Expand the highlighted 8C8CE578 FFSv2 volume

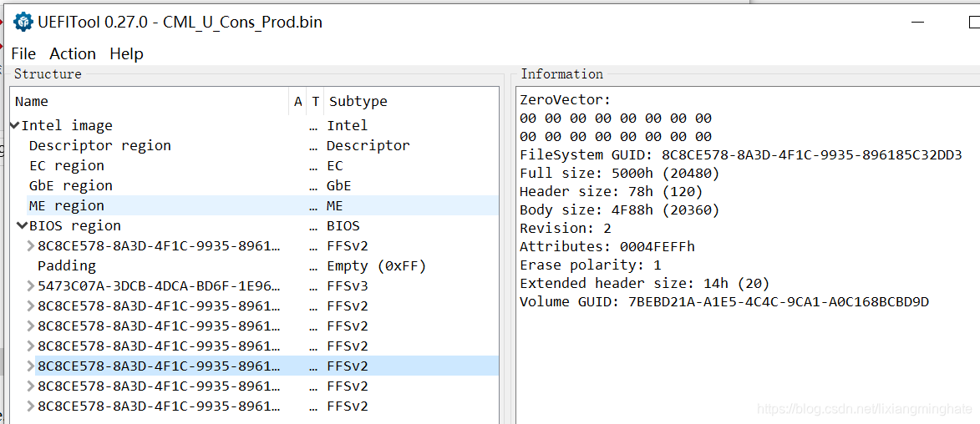coord(31,366)
